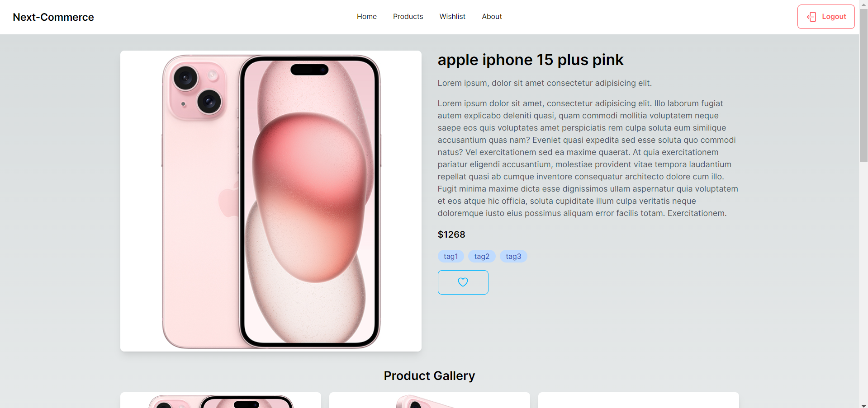Click the heart wishlist icon button
Screen dimensions: 868x408
pos(463,282)
